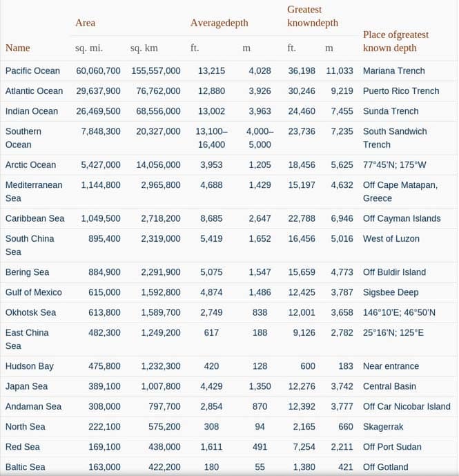
Task: Select the Baltic Sea row name
Action: pyautogui.click(x=25, y=467)
